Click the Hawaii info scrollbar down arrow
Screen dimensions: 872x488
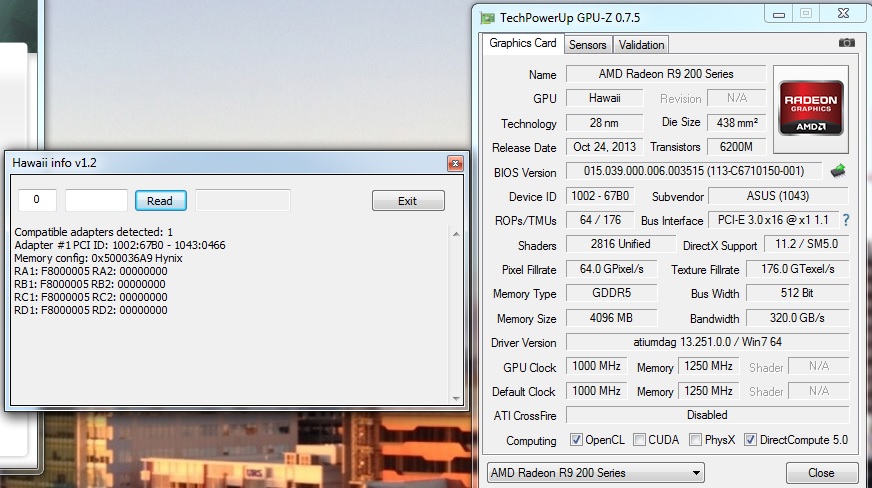[456, 398]
